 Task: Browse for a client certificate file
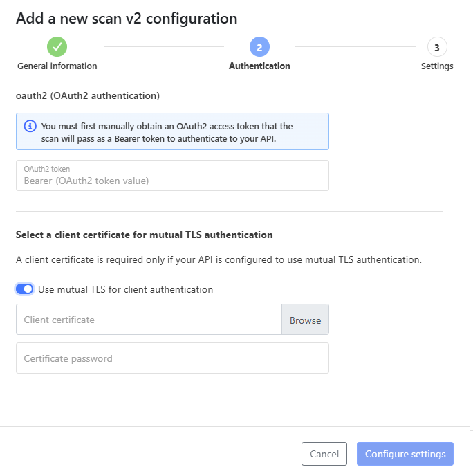(x=305, y=320)
